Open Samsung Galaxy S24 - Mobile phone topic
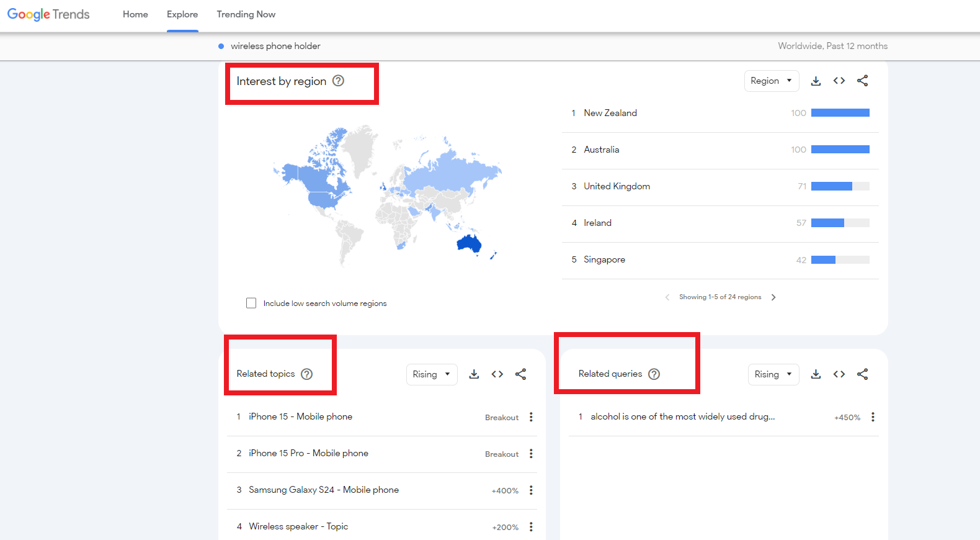980x540 pixels. [x=324, y=490]
